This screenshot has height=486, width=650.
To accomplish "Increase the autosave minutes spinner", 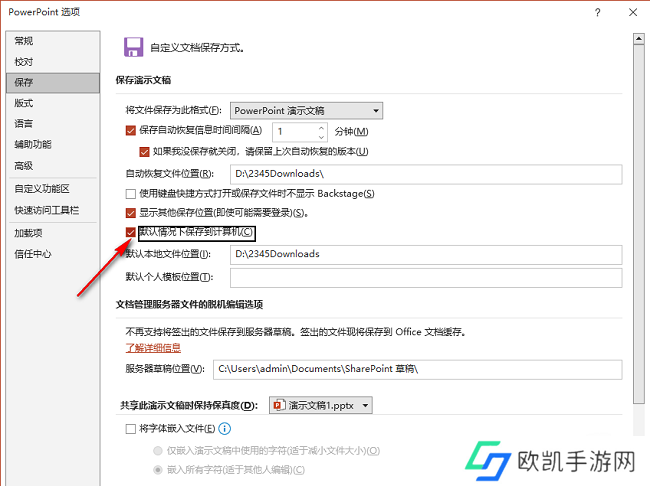I will [321, 127].
